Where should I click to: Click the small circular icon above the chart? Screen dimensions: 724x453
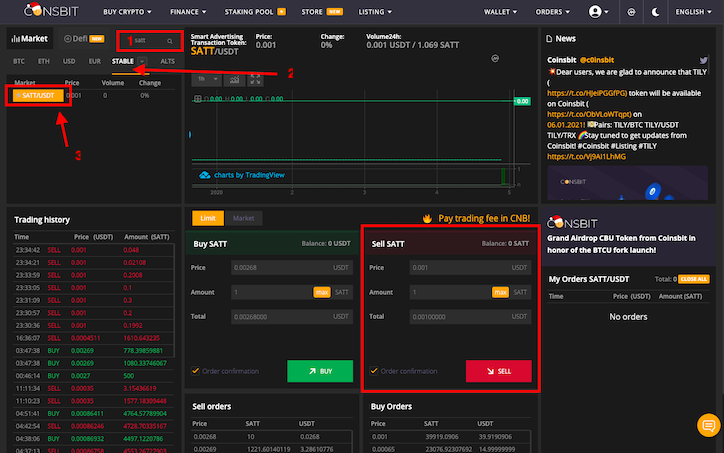coord(495,59)
